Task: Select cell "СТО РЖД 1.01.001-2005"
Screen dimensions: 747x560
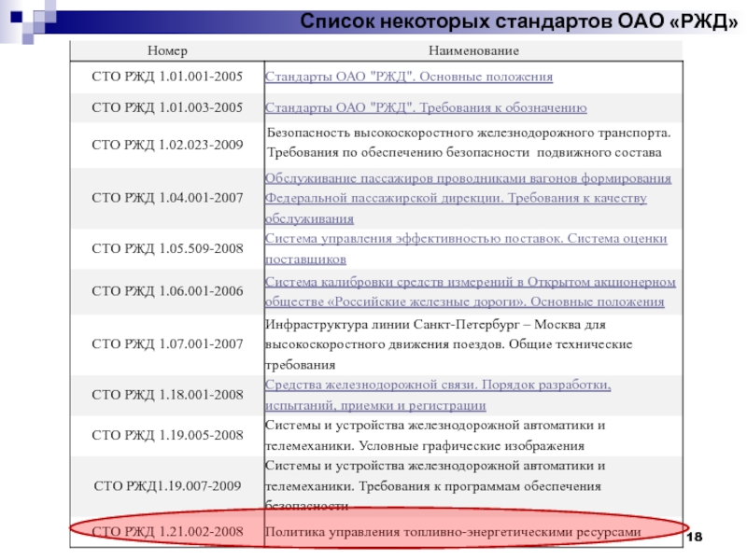Action: click(167, 77)
